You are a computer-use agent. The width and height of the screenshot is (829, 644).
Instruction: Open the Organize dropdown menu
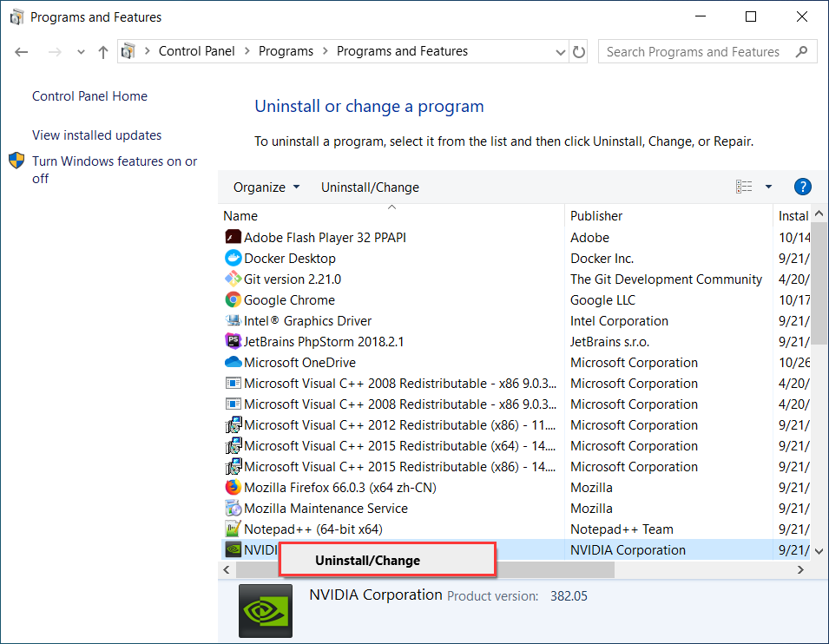(266, 187)
